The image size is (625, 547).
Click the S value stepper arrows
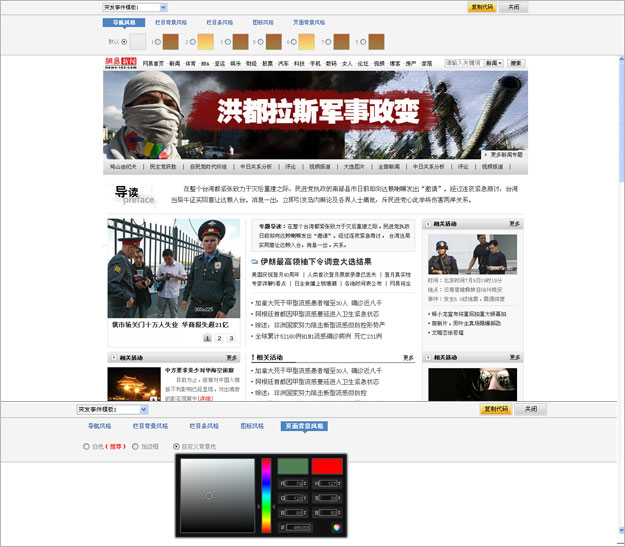click(339, 498)
